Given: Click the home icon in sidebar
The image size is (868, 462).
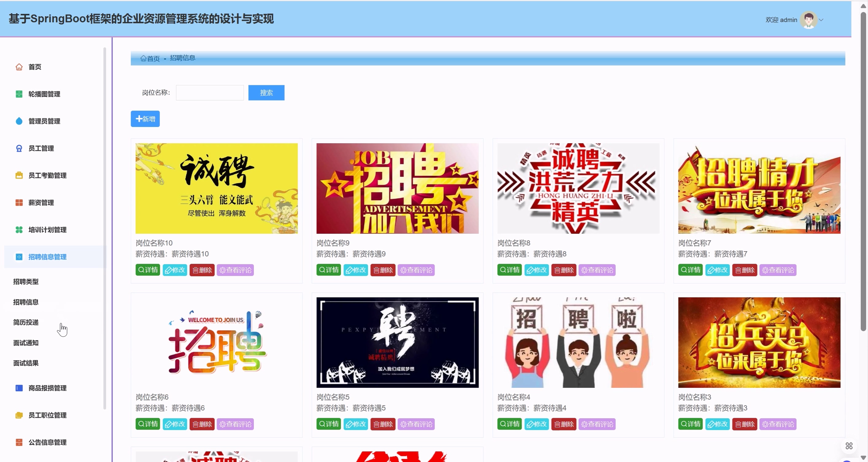Looking at the screenshot, I should click(19, 67).
